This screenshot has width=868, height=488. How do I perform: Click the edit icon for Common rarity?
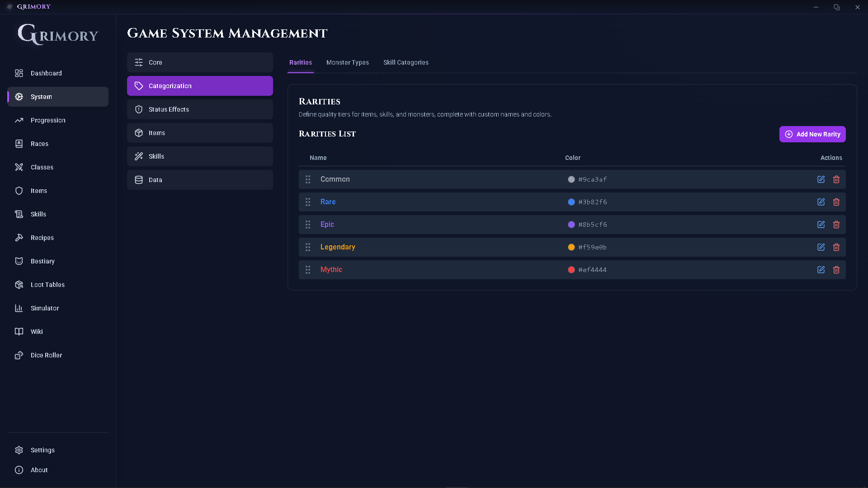(821, 179)
